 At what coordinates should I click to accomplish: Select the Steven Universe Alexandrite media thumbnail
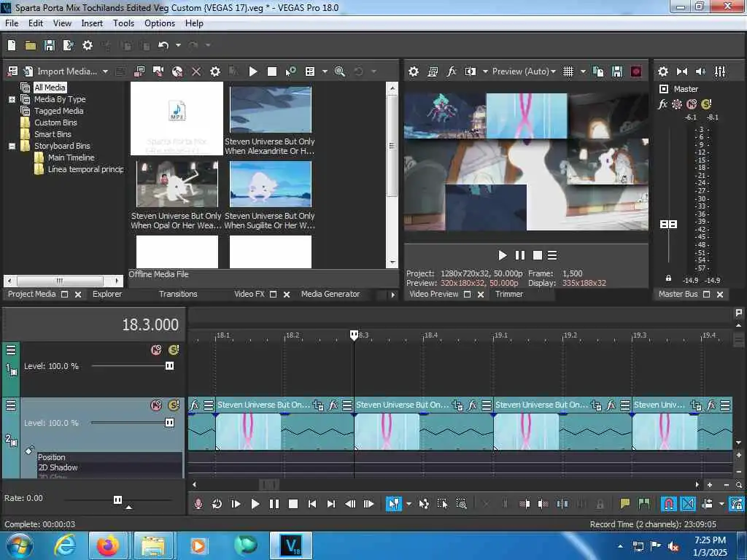pos(270,109)
